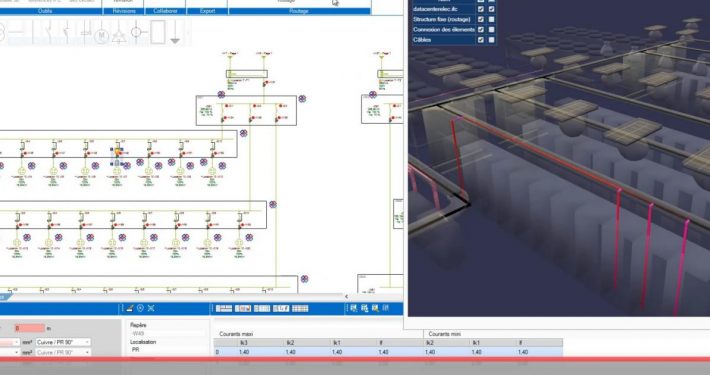The height and width of the screenshot is (375, 710).
Task: Open the Cuivre / PR 90° material dropdown
Action: click(63, 342)
